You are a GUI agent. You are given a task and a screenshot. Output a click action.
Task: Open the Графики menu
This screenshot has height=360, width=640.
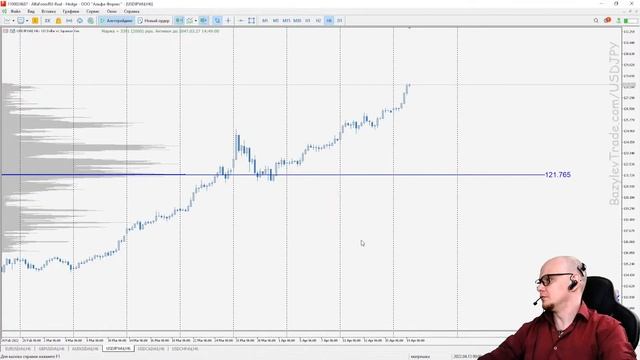coord(71,11)
